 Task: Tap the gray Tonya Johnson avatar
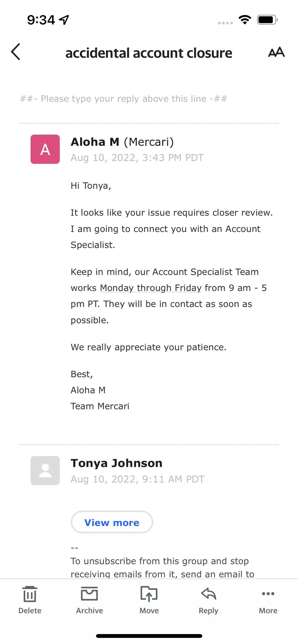pyautogui.click(x=45, y=471)
